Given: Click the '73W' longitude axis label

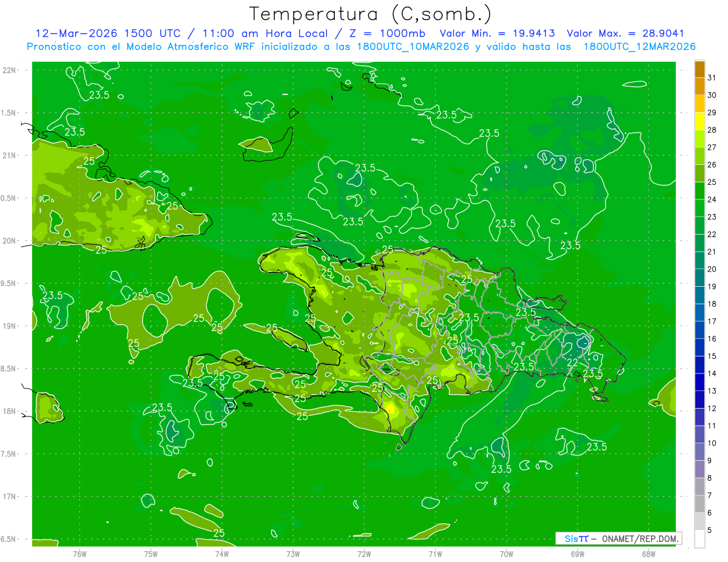Looking at the screenshot, I should (293, 554).
